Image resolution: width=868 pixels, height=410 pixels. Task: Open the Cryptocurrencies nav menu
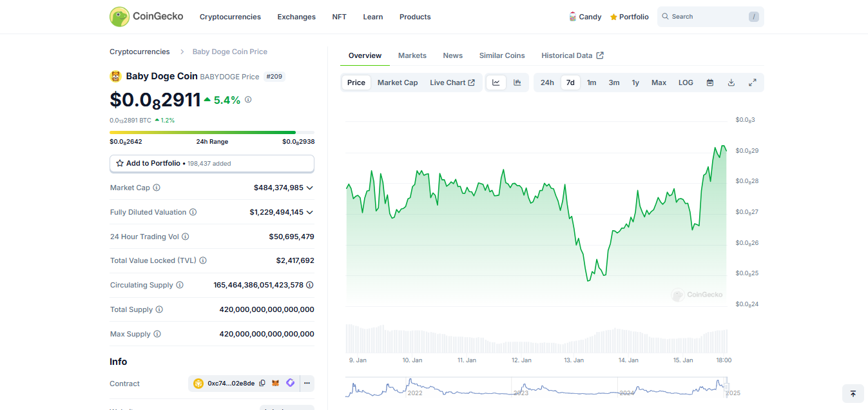230,17
